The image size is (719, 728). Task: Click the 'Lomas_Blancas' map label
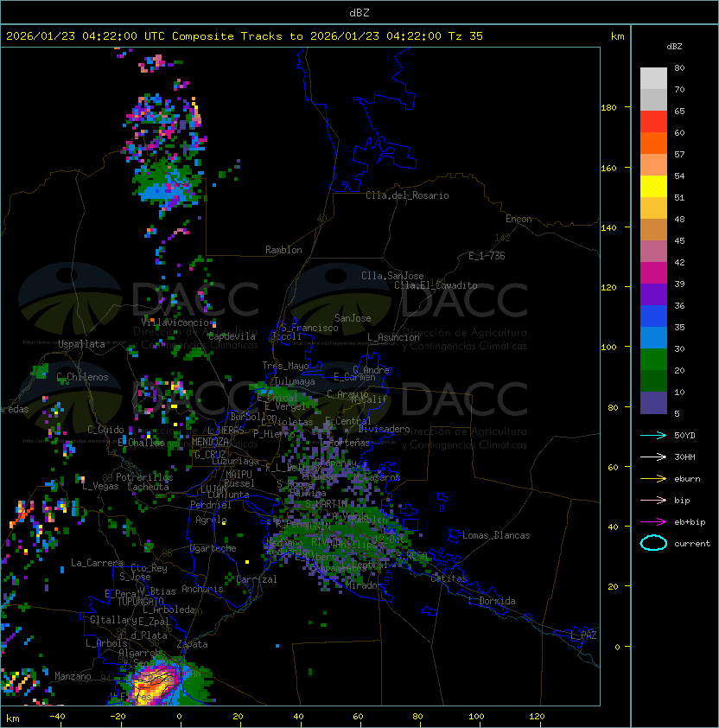[496, 535]
